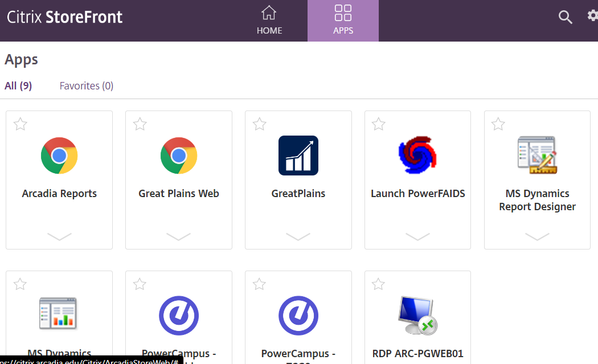598x364 pixels.
Task: Select the APPS tab
Action: tap(343, 21)
